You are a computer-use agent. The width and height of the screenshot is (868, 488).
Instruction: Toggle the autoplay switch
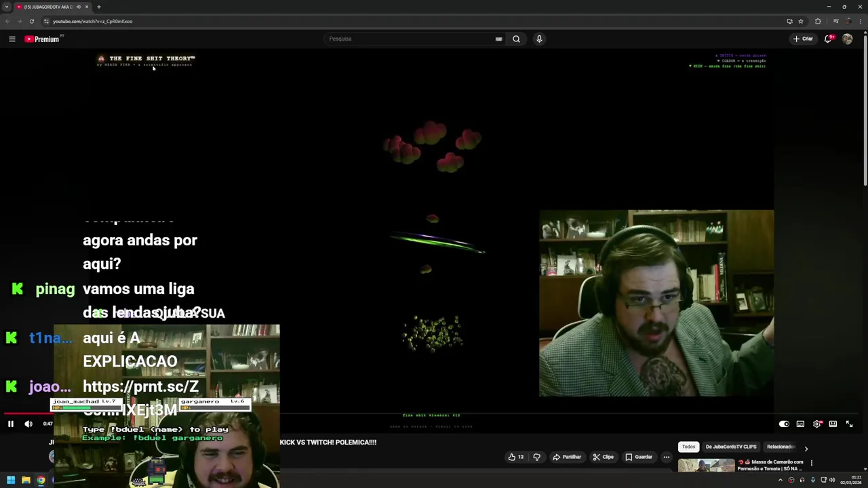pos(784,424)
